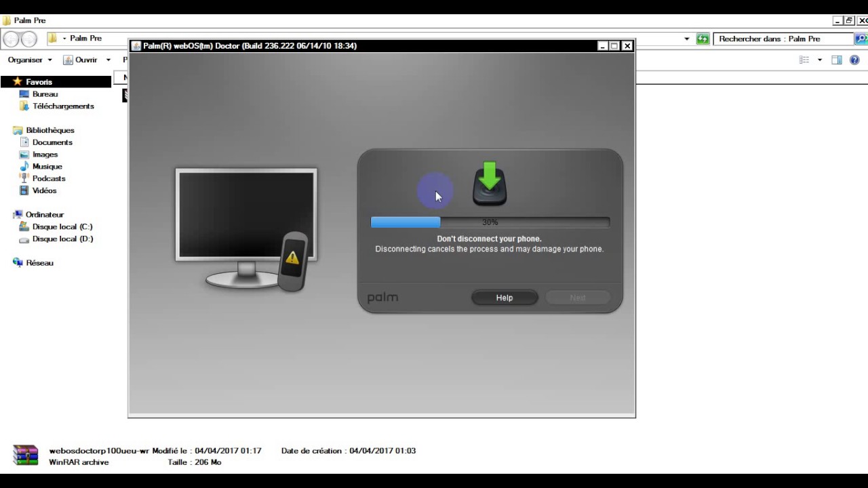Click the blue search magnifier icon

tap(861, 39)
